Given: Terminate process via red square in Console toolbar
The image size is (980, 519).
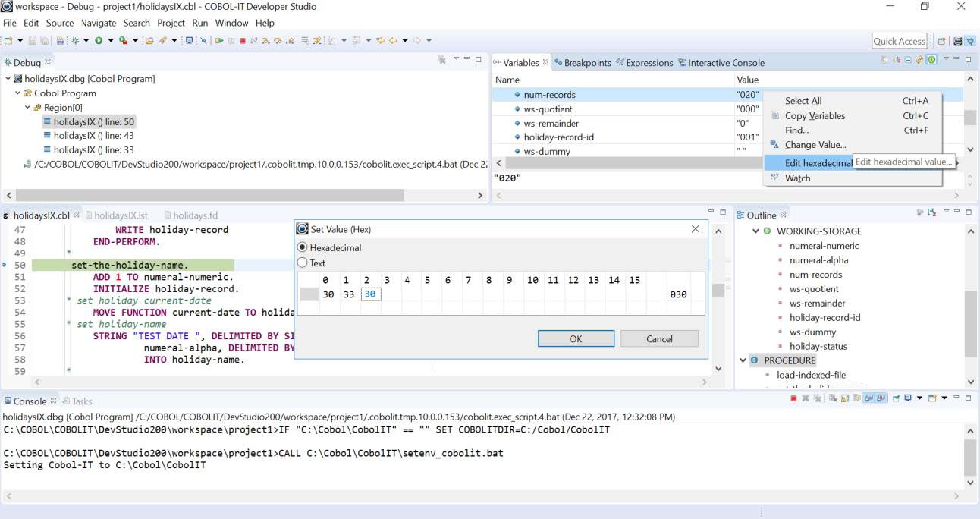Looking at the screenshot, I should pos(793,398).
